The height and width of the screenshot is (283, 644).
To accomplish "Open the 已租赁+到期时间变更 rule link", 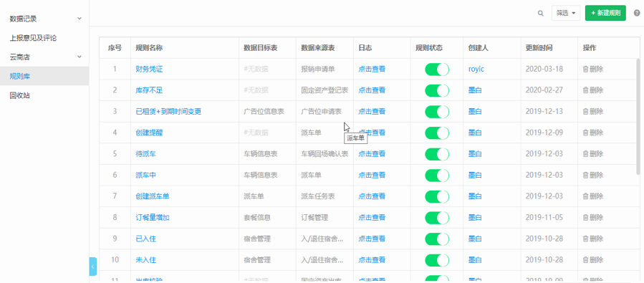I will (x=168, y=111).
